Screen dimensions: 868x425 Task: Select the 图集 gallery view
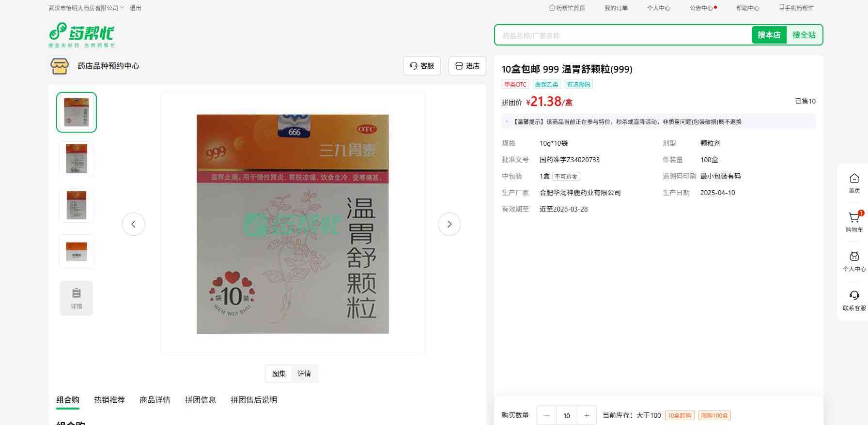click(279, 374)
